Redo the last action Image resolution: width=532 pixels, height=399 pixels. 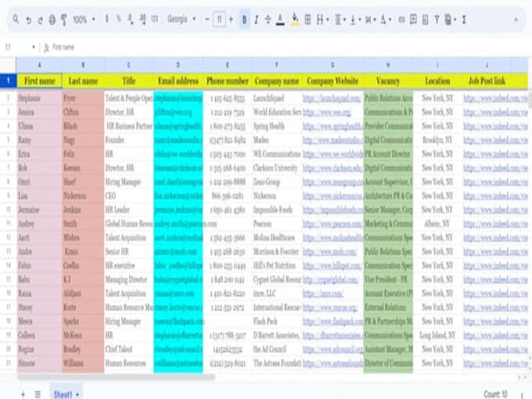[40, 20]
